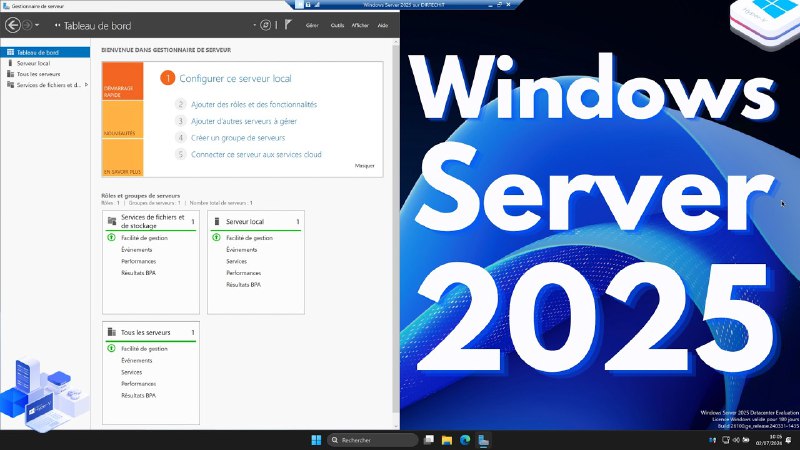
Task: Open the Outils menu
Action: [x=337, y=26]
